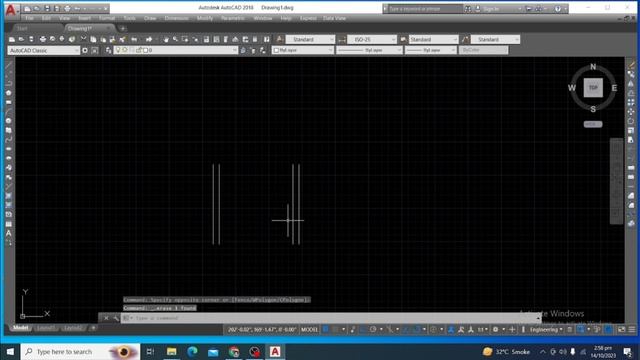This screenshot has width=640, height=360.
Task: Select the Move modify tool
Action: [631, 112]
